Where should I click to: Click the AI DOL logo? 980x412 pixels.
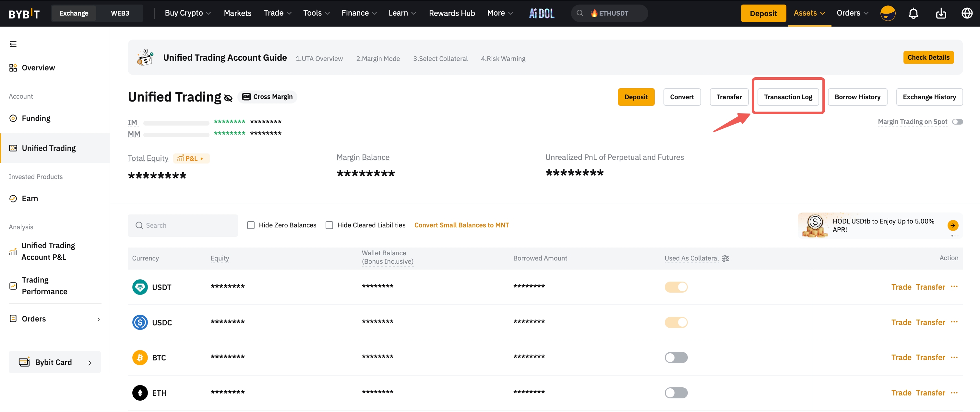point(542,13)
